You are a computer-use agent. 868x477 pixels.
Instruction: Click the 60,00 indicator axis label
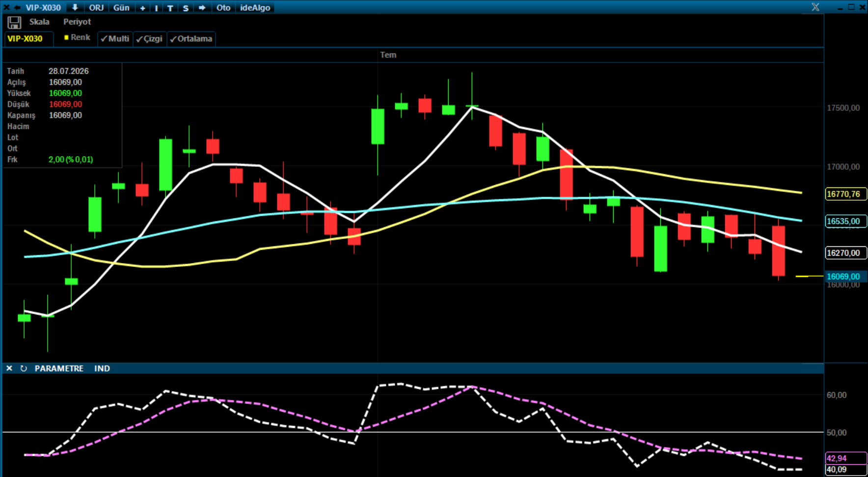[x=837, y=395]
